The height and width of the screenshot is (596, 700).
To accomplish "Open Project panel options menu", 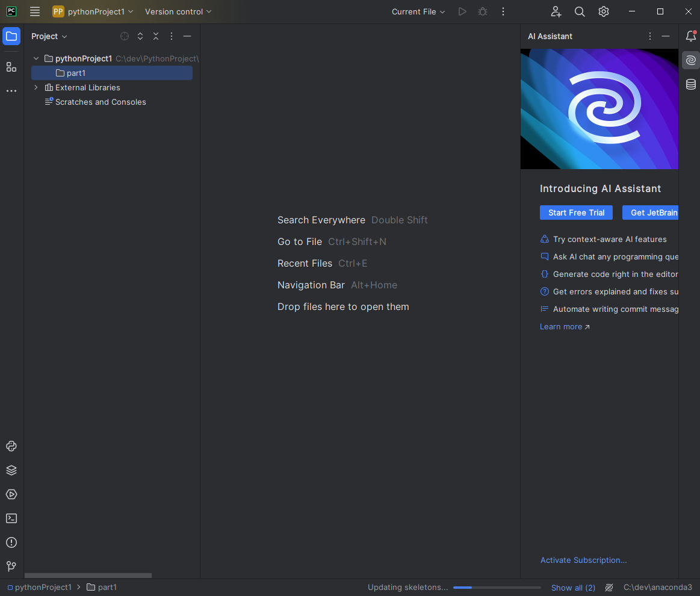I will [172, 36].
